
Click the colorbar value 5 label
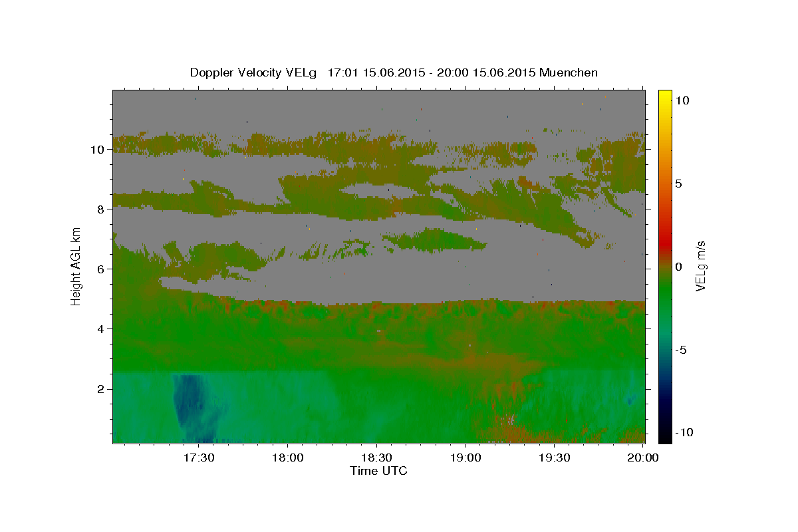679,184
